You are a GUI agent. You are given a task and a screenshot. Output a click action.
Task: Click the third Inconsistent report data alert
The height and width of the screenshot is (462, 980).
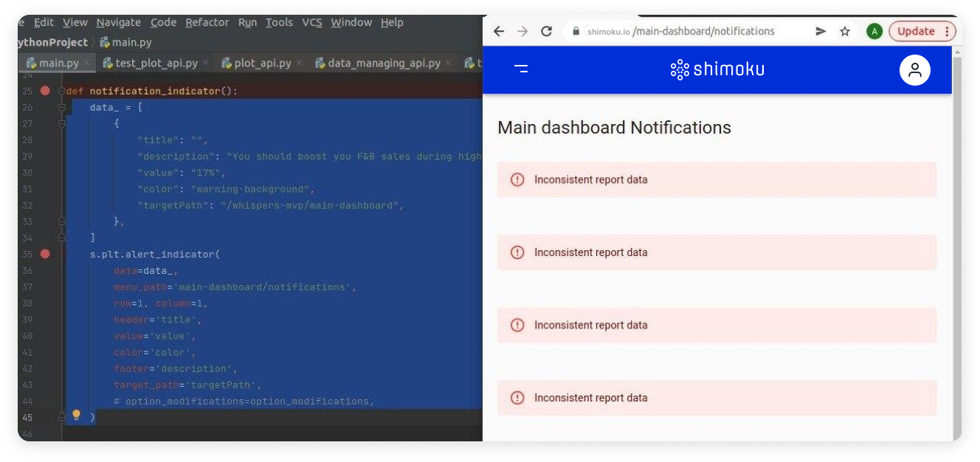coord(717,325)
